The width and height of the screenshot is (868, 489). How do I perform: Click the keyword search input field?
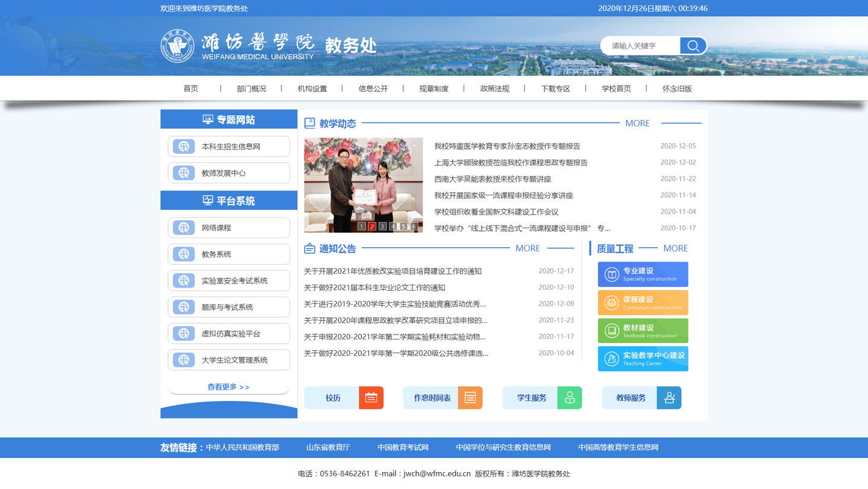[x=640, y=46]
